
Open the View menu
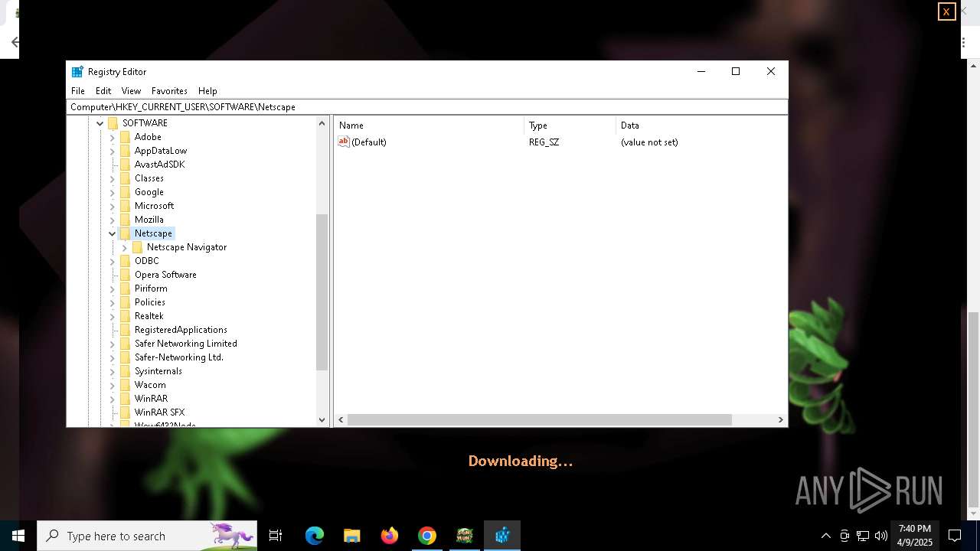[x=131, y=90]
